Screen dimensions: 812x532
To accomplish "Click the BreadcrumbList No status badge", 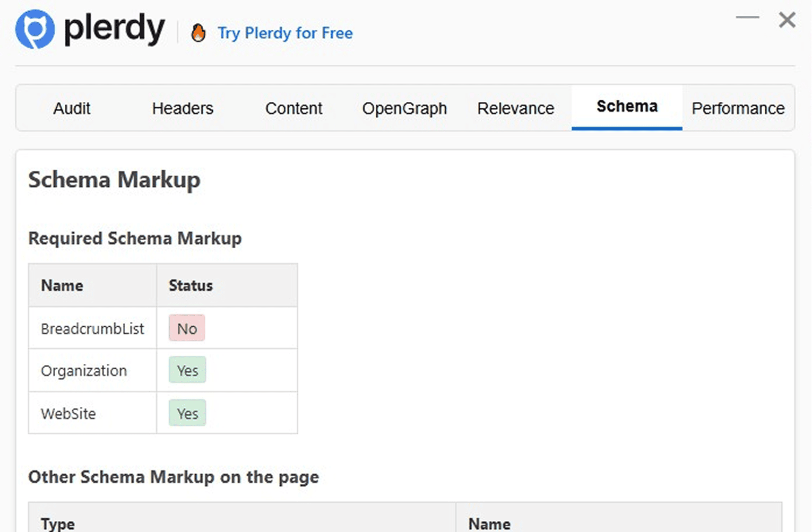I will click(x=187, y=328).
